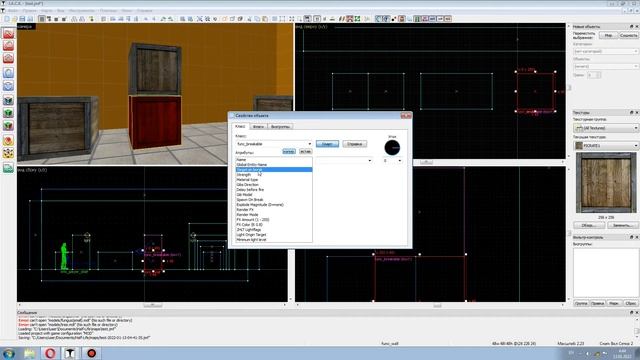Open the texture group dropdown (All Textures)
Viewport: 640px width, 360px height.
(x=606, y=128)
